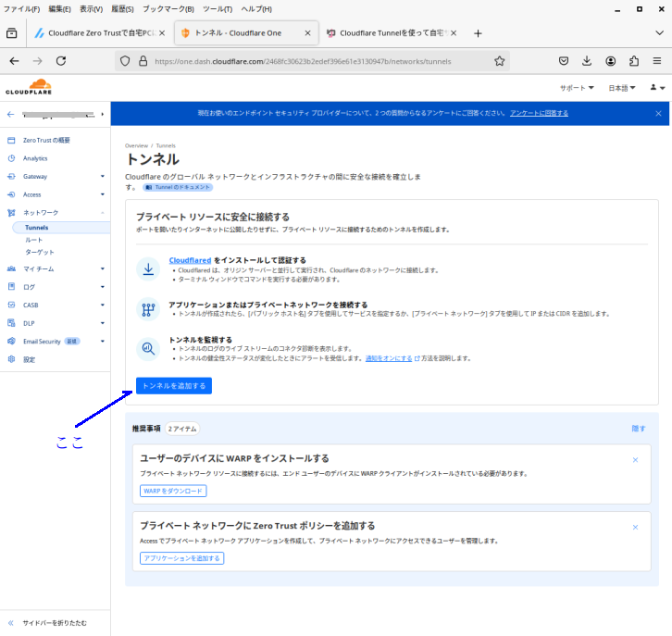Image resolution: width=672 pixels, height=636 pixels.
Task: Open the 表示(V) menu
Action: tap(91, 9)
